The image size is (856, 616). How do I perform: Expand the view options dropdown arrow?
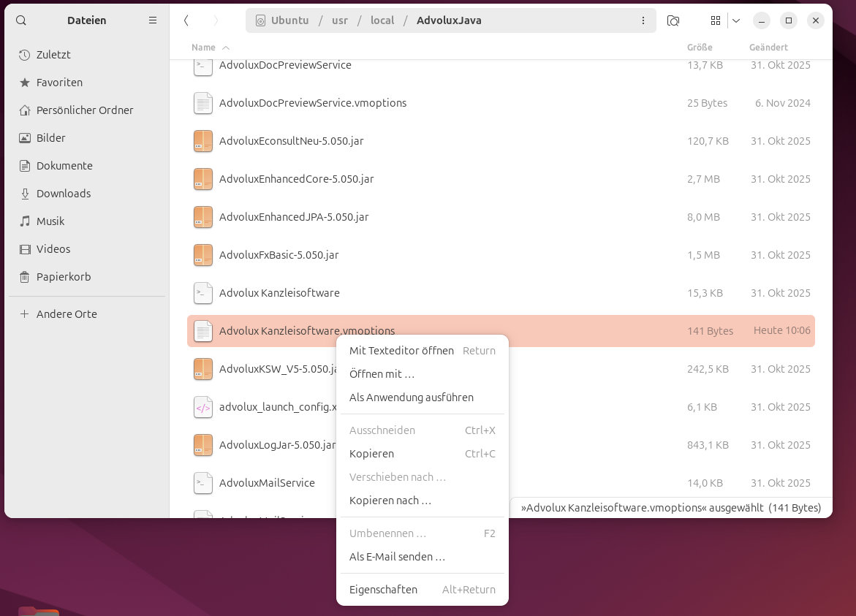(x=736, y=20)
